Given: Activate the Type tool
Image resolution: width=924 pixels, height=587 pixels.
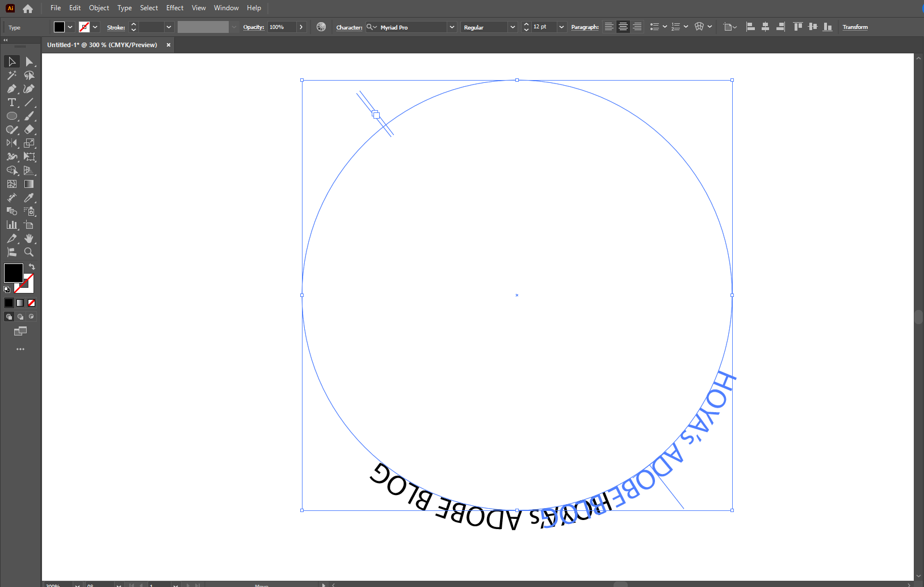Looking at the screenshot, I should tap(12, 102).
